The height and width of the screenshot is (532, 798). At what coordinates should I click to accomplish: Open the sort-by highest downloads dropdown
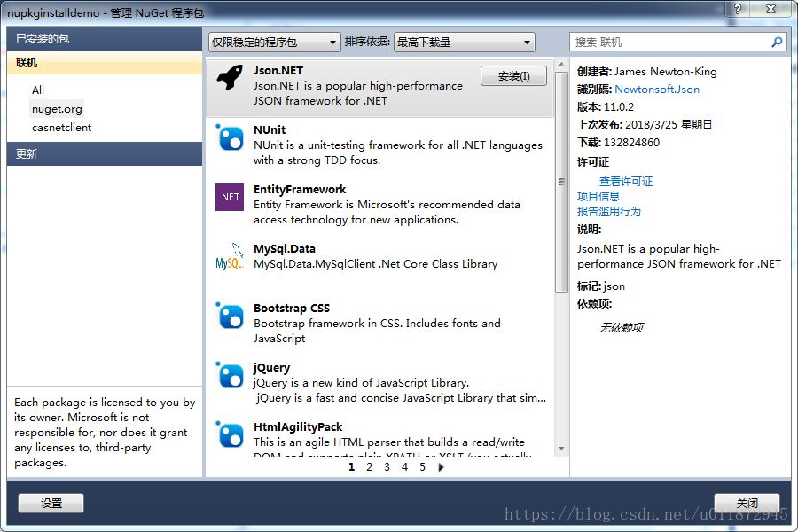click(x=464, y=42)
